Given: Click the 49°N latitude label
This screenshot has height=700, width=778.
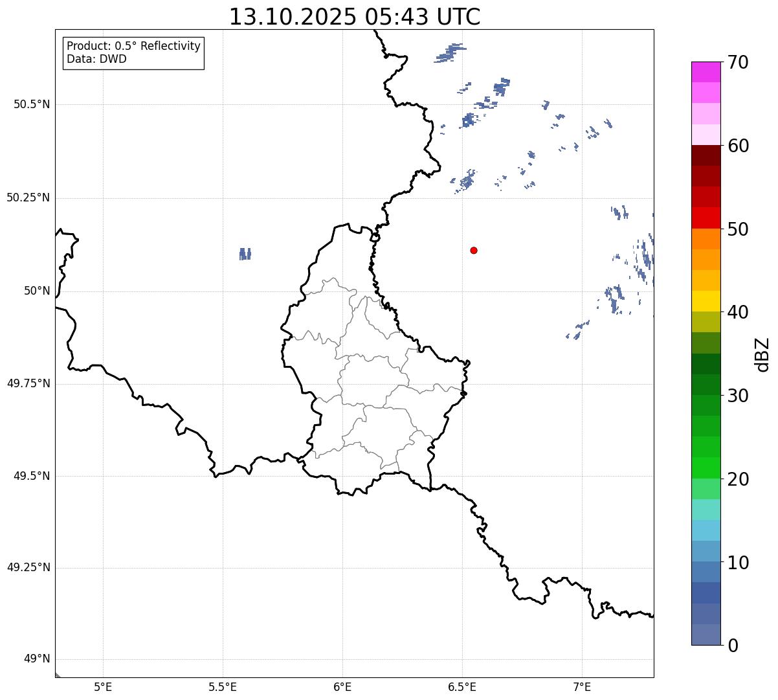Looking at the screenshot, I should 37,659.
